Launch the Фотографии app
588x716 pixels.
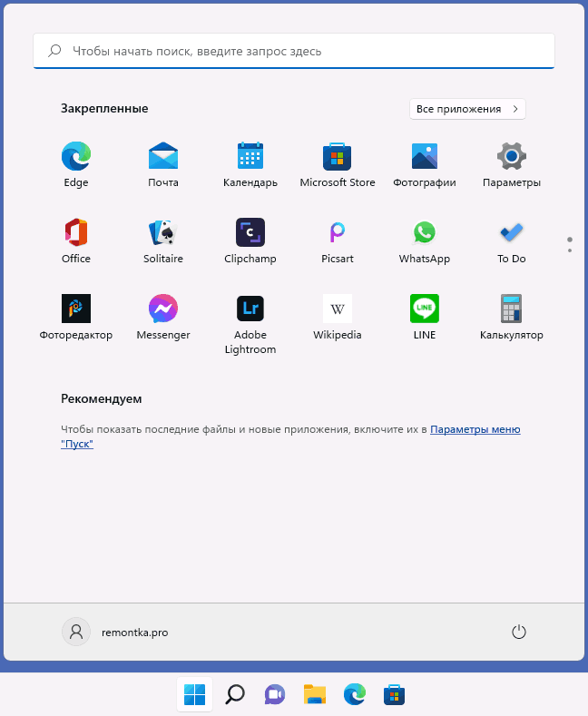(x=425, y=165)
